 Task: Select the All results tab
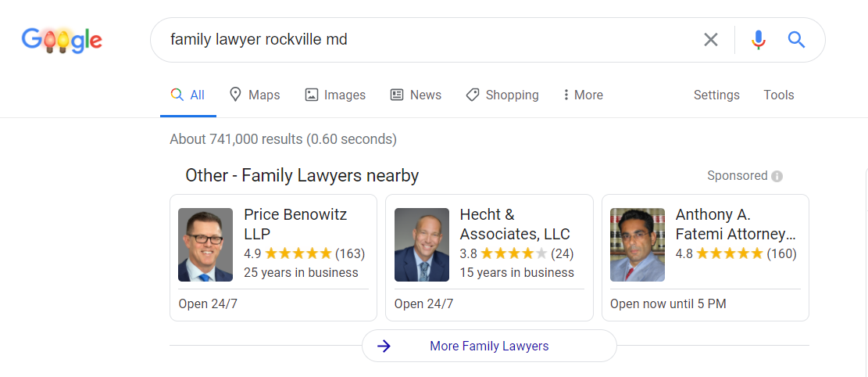[188, 95]
